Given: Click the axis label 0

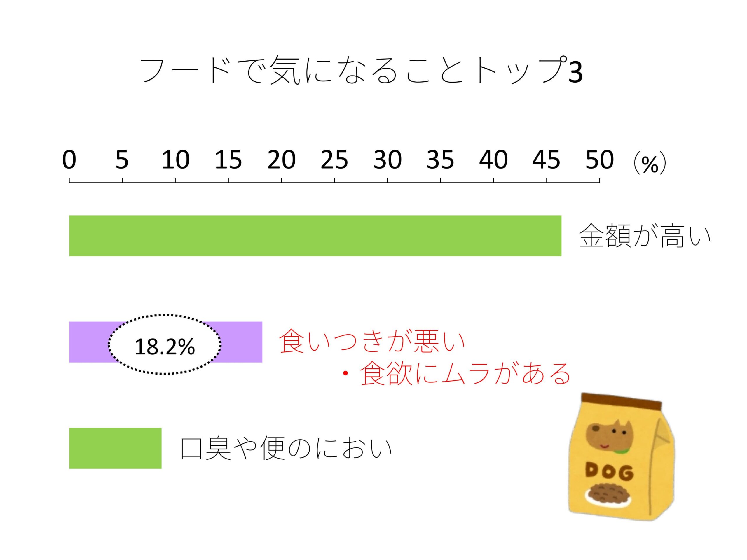Looking at the screenshot, I should coord(69,160).
